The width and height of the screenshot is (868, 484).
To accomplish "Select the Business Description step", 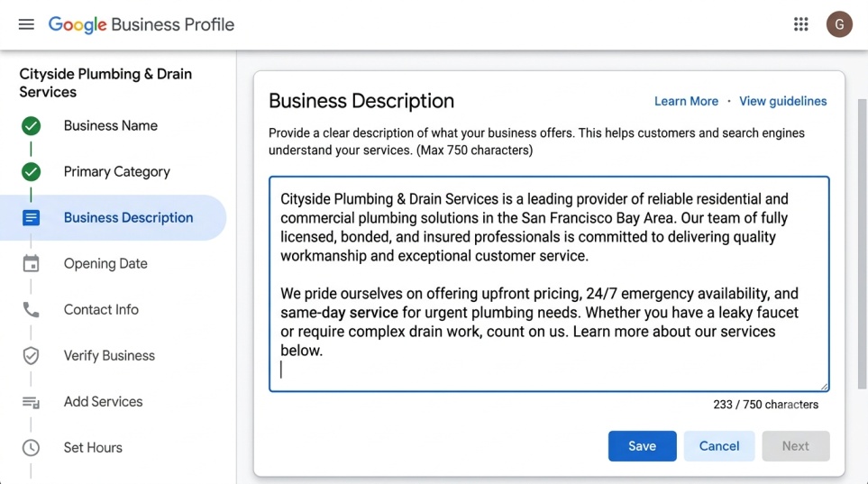I will [113, 217].
